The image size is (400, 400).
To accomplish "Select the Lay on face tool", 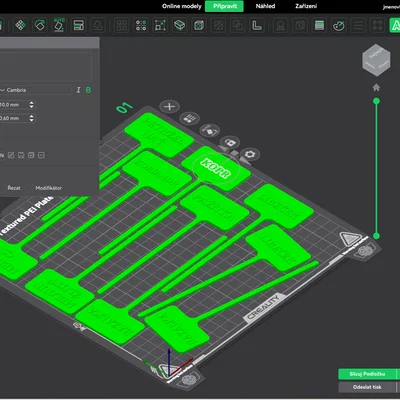I will [x=98, y=25].
